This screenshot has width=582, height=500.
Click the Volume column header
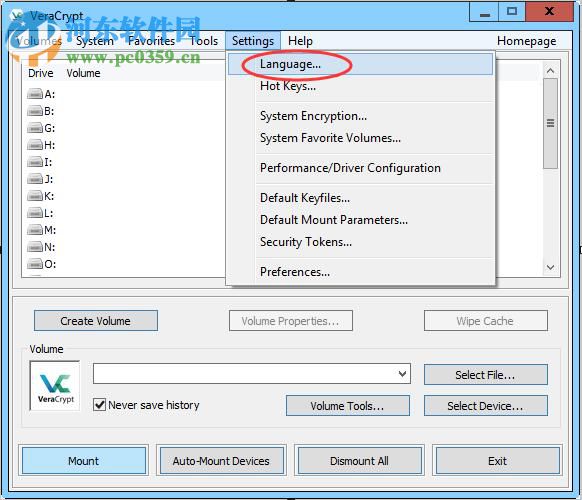click(x=84, y=73)
